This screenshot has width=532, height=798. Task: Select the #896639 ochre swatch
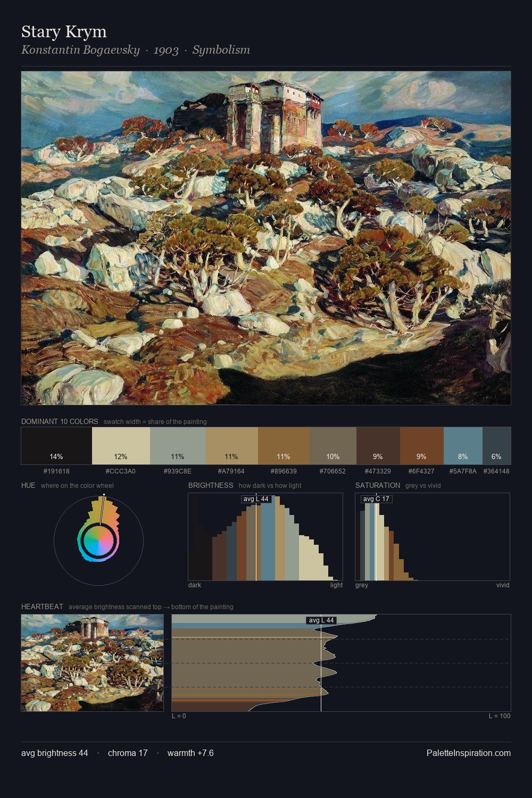tap(284, 446)
